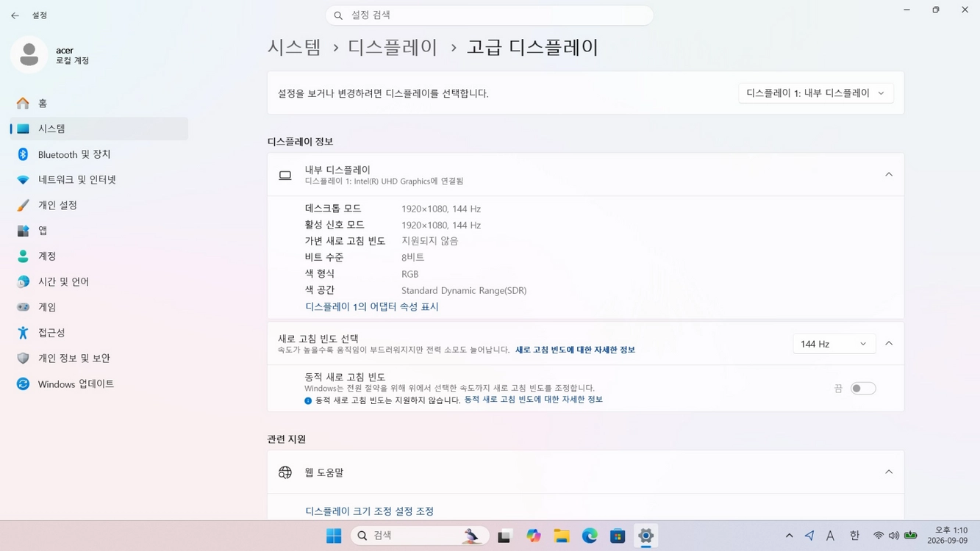The image size is (980, 551).
Task: Select 시스템 in the sidebar
Action: [x=99, y=129]
